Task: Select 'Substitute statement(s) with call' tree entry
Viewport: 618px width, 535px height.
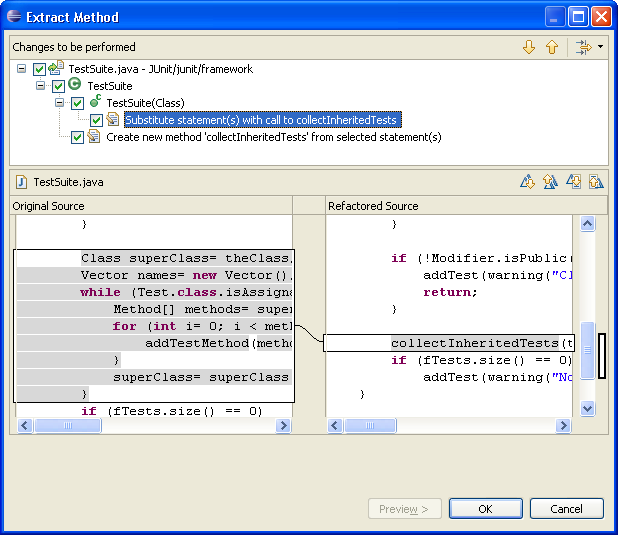Action: 260,120
